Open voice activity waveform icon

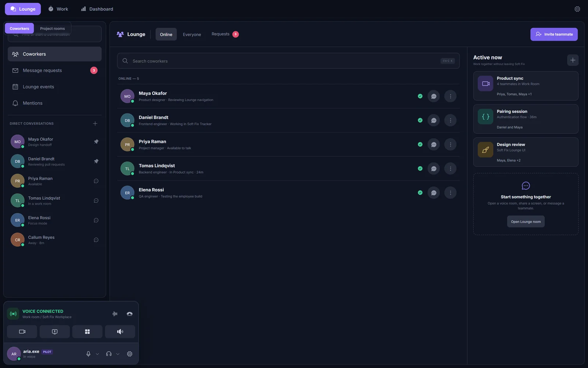tap(115, 314)
